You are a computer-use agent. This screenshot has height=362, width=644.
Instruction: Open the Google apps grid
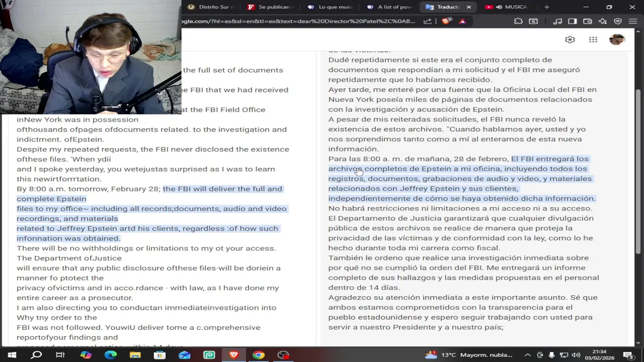(593, 40)
